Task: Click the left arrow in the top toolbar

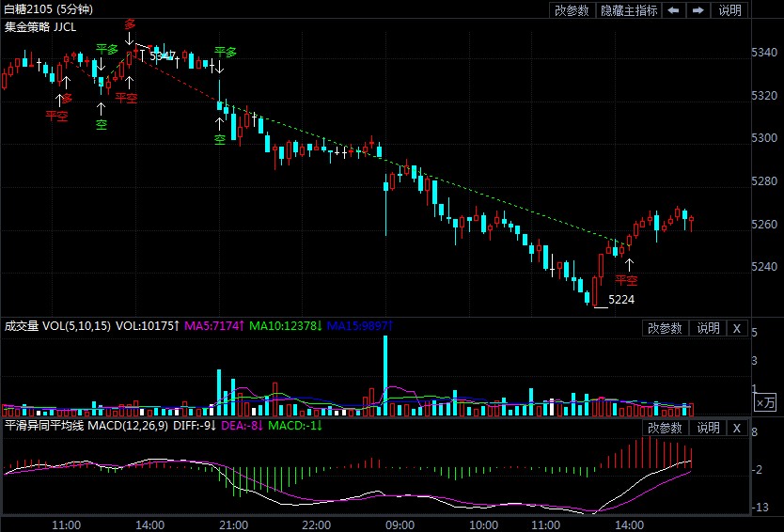Action: pos(674,10)
